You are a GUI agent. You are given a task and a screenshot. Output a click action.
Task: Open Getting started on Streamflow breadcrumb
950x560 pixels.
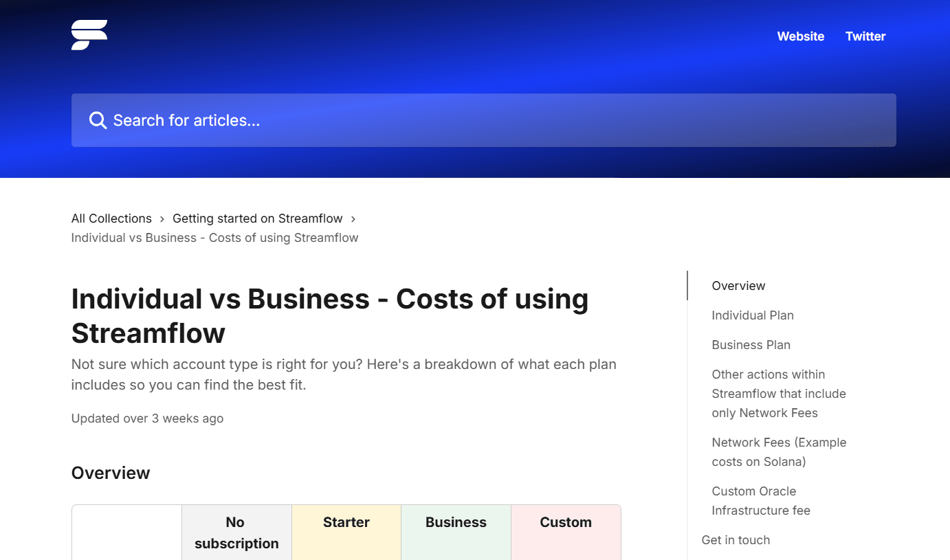point(258,219)
